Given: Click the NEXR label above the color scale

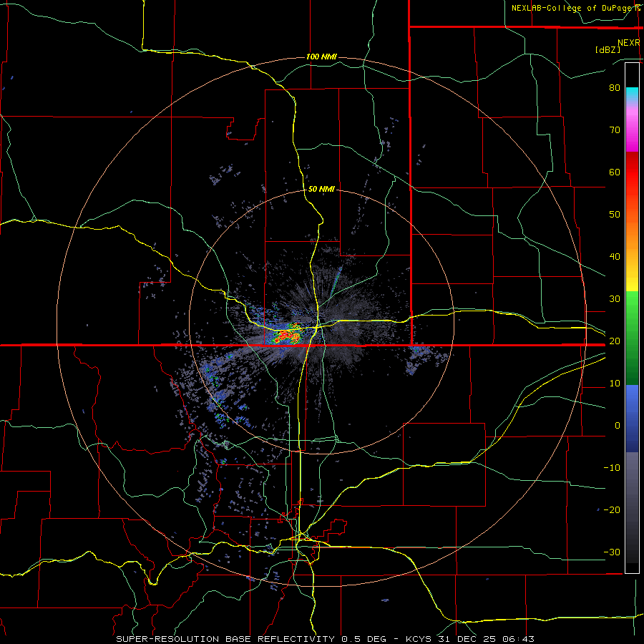Looking at the screenshot, I should point(628,43).
